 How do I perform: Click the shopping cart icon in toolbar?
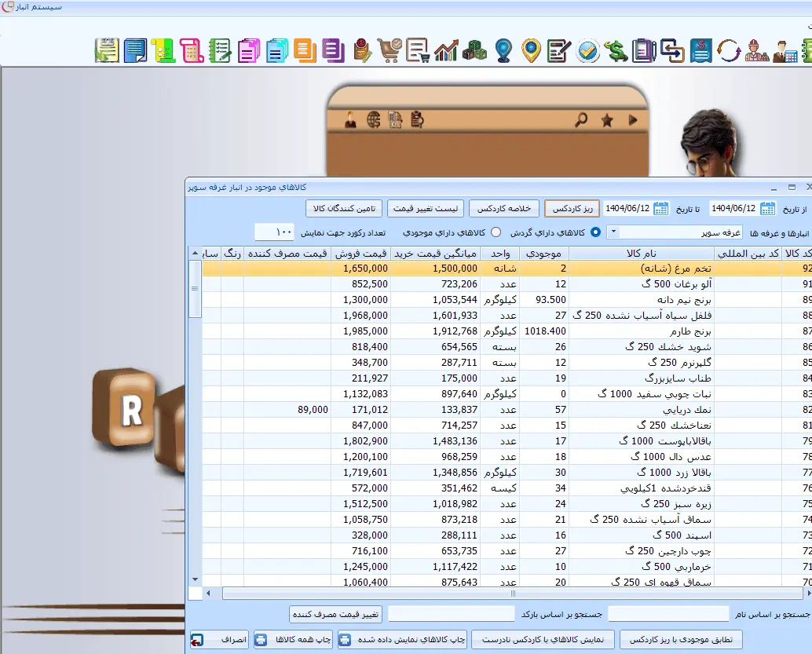tap(389, 51)
